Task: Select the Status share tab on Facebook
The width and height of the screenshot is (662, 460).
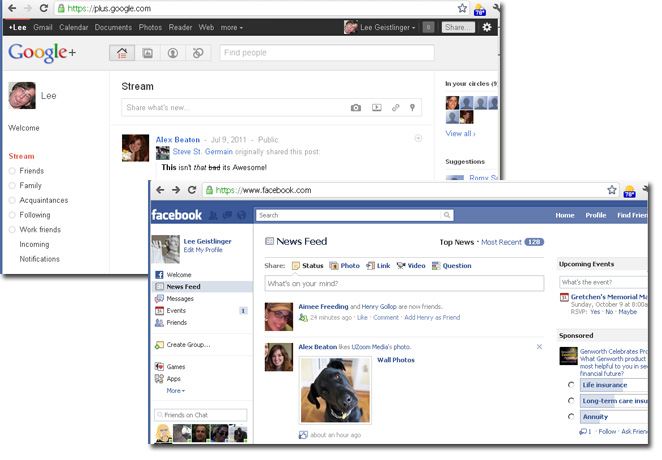Action: [307, 266]
